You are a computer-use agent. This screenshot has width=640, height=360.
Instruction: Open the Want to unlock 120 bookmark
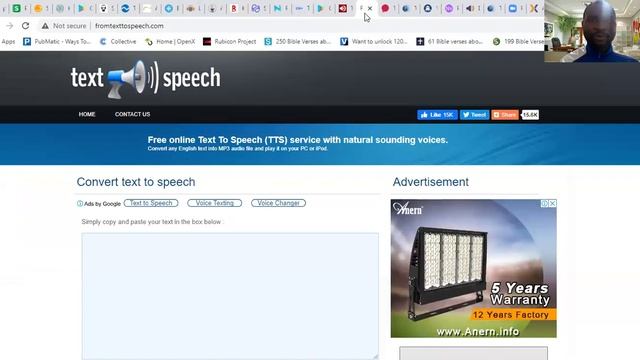(374, 41)
